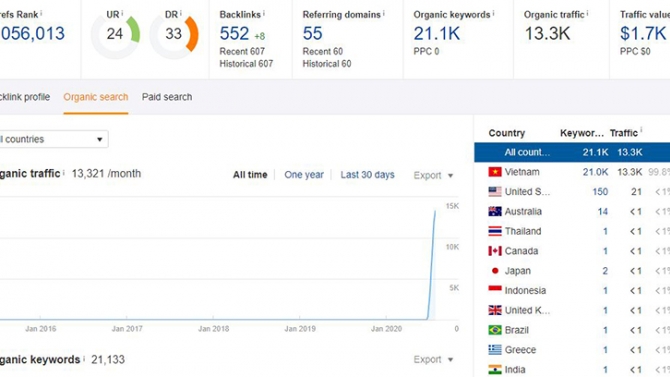Click the Canada flag icon

pos(495,251)
